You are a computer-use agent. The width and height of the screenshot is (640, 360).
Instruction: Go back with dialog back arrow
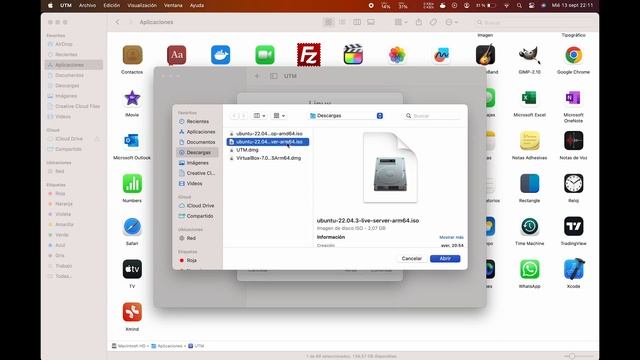234,116
